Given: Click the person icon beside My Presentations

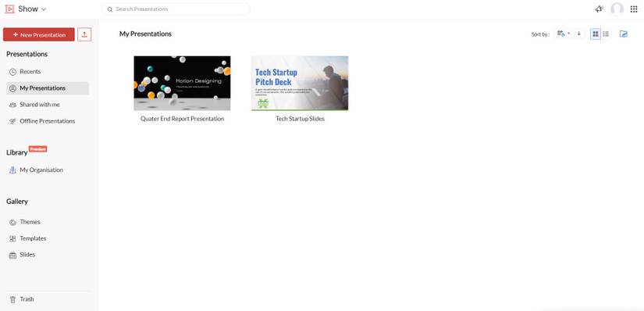Looking at the screenshot, I should pos(12,88).
